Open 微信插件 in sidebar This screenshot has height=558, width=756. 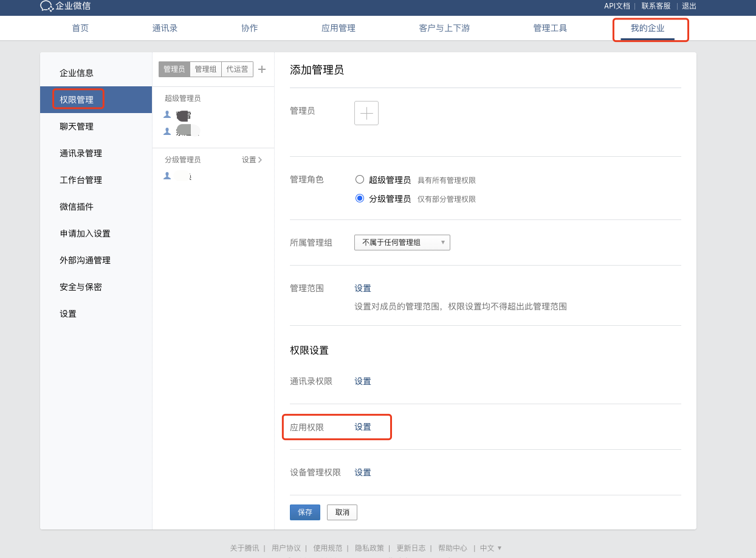(x=96, y=207)
